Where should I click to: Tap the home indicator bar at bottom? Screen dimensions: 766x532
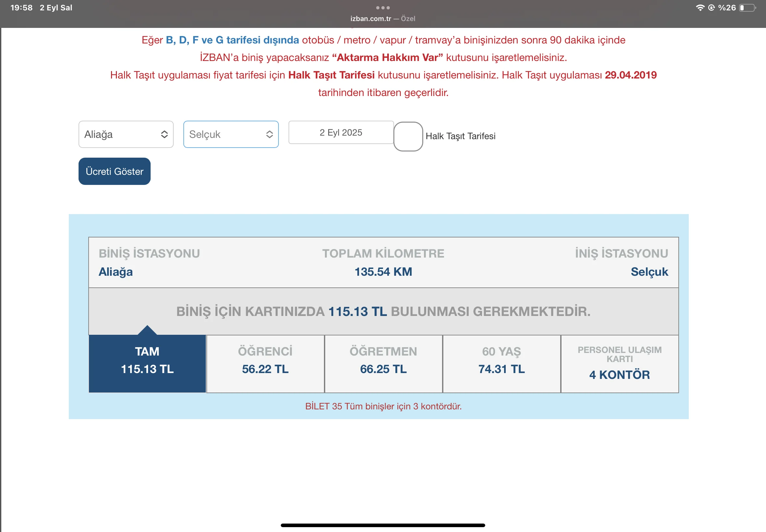[x=382, y=525]
